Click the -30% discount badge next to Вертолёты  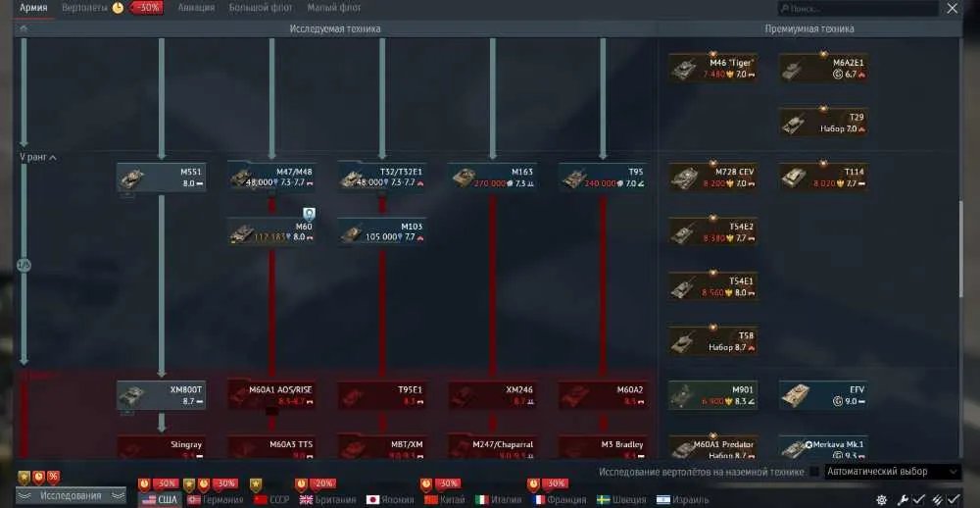[x=147, y=8]
